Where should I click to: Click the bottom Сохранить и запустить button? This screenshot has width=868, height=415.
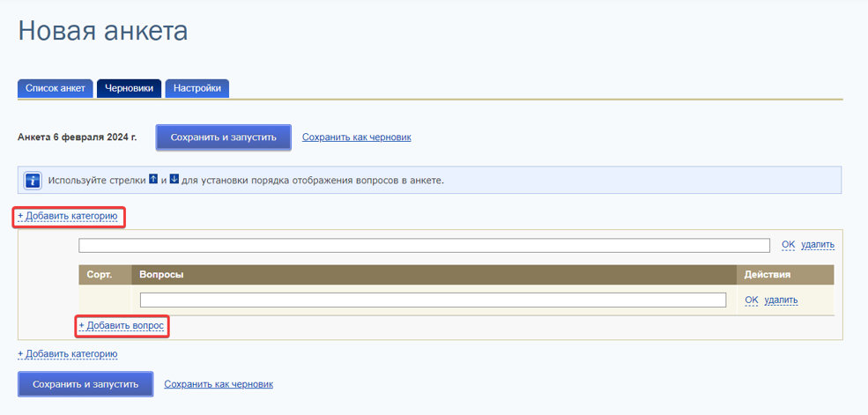[x=85, y=384]
